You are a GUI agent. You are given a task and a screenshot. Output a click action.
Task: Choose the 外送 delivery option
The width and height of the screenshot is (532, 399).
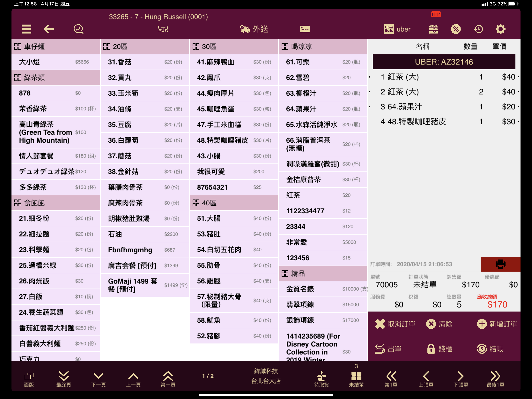pyautogui.click(x=254, y=29)
